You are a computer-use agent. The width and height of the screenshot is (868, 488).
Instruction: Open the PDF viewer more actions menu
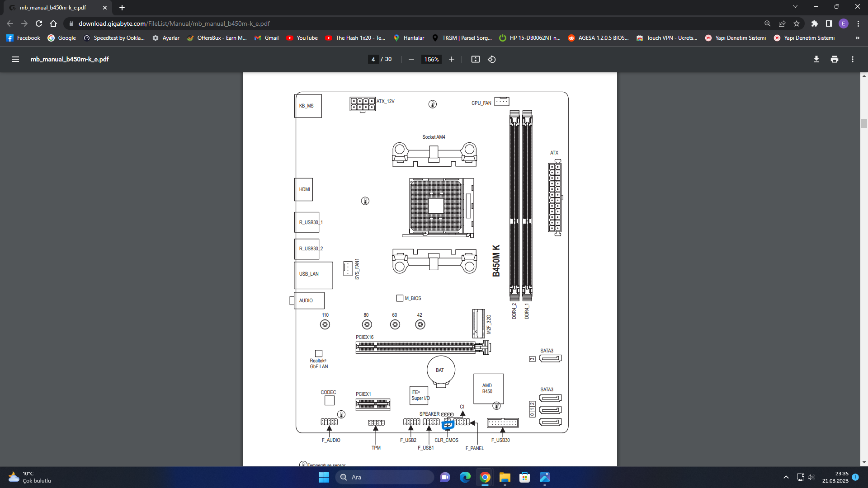(853, 59)
